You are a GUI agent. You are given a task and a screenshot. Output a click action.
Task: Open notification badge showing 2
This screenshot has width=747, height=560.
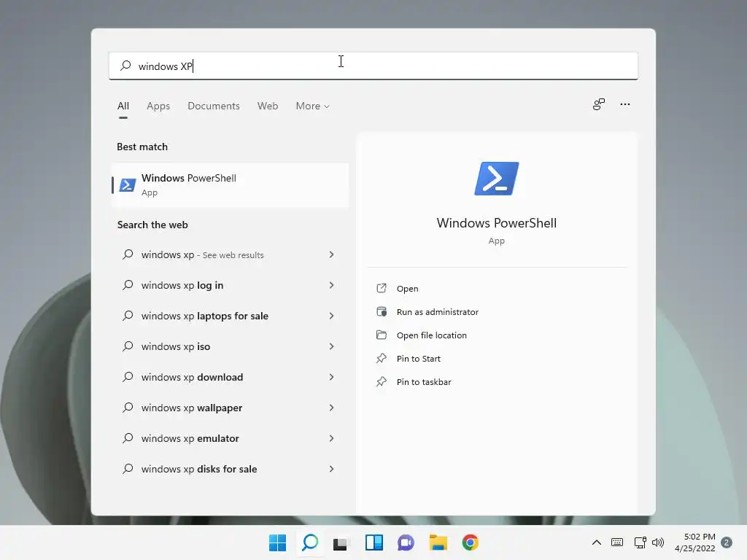click(727, 542)
